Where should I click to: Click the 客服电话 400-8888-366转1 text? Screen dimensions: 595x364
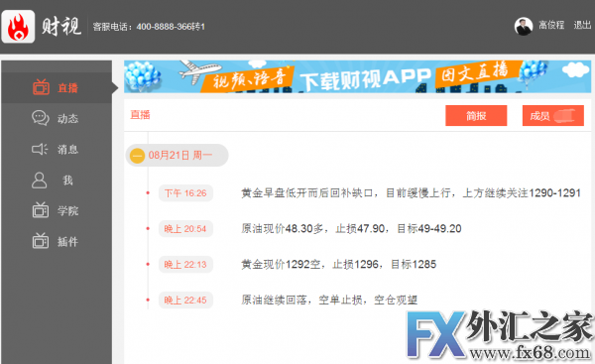[x=149, y=27]
